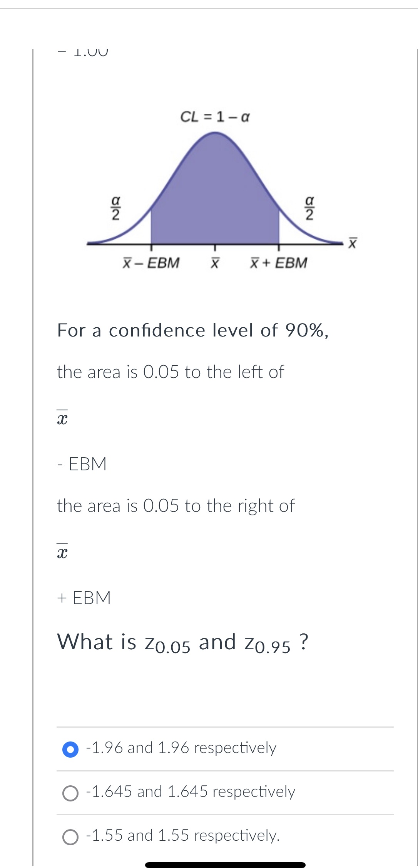The image size is (418, 868).
Task: Click the x̄ label at the axis end
Action: click(351, 242)
